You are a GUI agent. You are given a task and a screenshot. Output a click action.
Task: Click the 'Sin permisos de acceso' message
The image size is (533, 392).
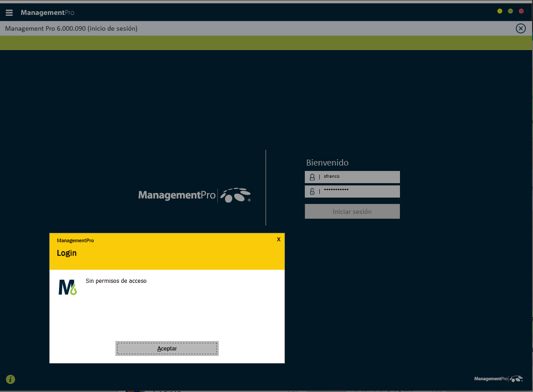tap(116, 281)
